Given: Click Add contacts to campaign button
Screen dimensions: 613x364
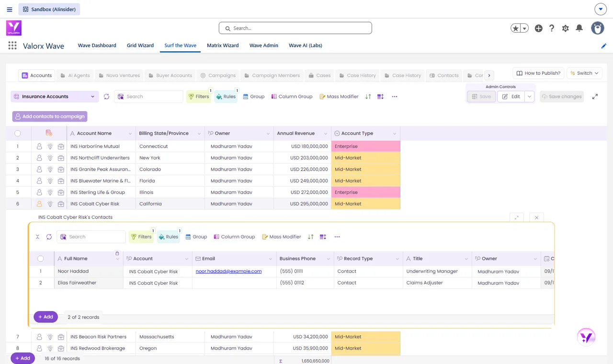Looking at the screenshot, I should [x=50, y=116].
